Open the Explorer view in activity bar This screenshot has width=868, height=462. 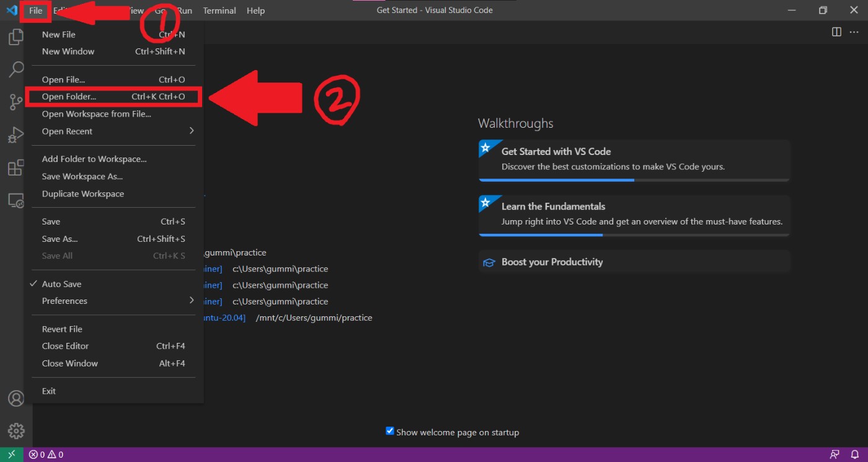[16, 37]
